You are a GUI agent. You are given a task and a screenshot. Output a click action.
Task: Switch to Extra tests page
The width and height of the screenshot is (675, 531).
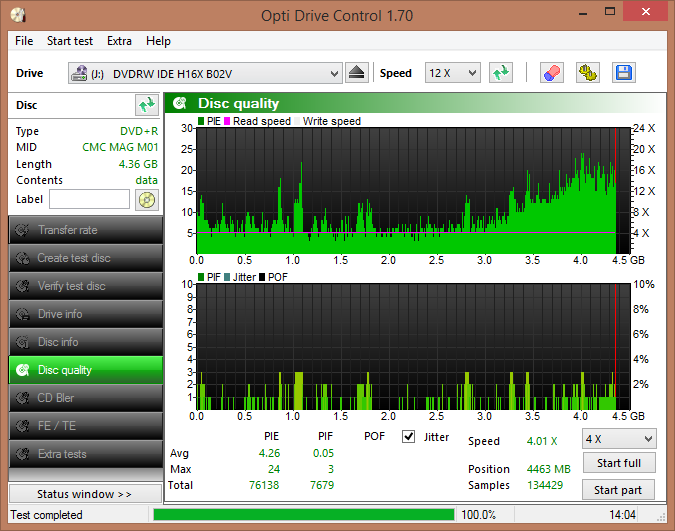[86, 454]
